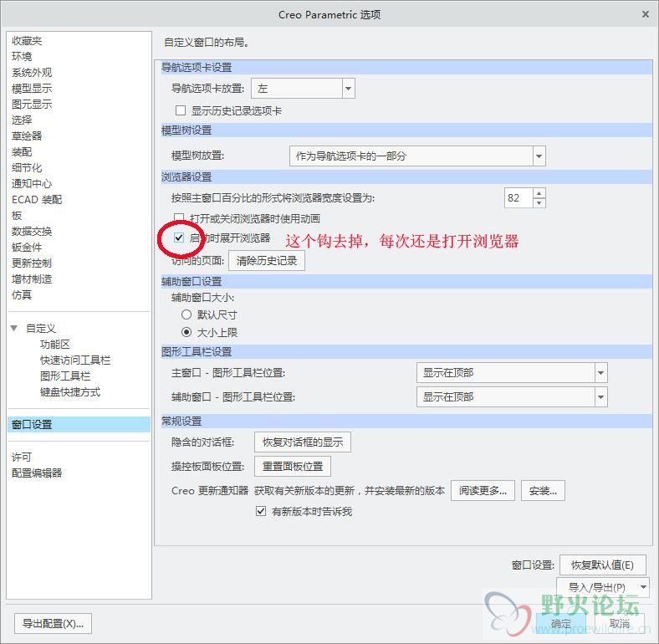Image resolution: width=659 pixels, height=644 pixels.
Task: Select 钣金件 settings
Action: coord(27,248)
